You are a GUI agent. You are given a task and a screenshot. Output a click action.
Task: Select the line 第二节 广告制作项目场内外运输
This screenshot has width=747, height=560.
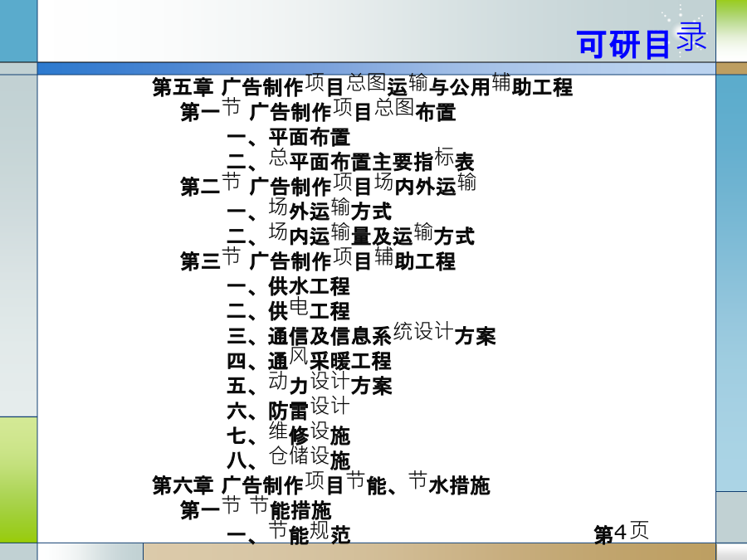[x=328, y=184]
